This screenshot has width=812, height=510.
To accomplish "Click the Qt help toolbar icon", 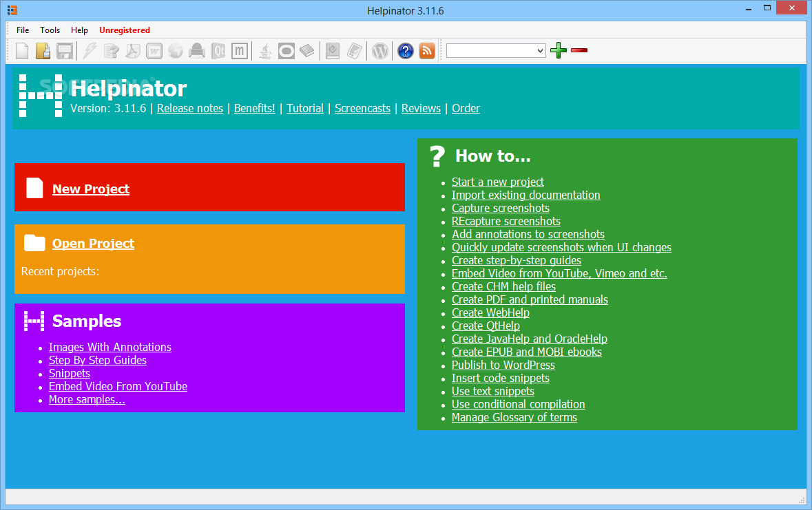I will 218,51.
